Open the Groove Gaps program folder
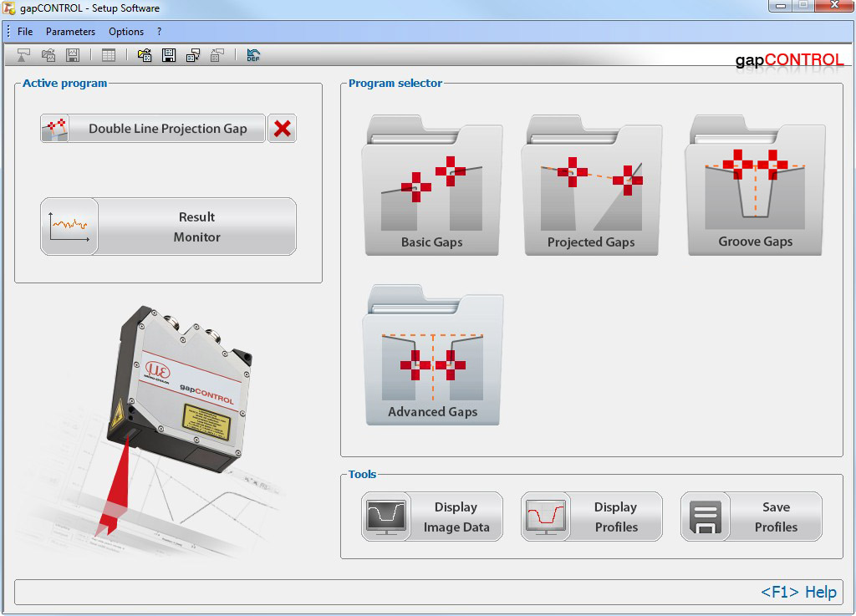This screenshot has width=856, height=616. click(x=755, y=185)
